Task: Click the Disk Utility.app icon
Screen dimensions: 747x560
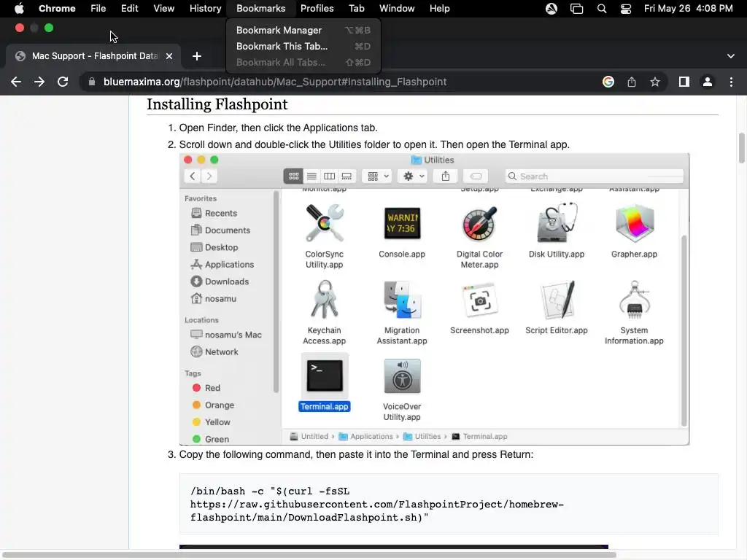Action: (557, 223)
